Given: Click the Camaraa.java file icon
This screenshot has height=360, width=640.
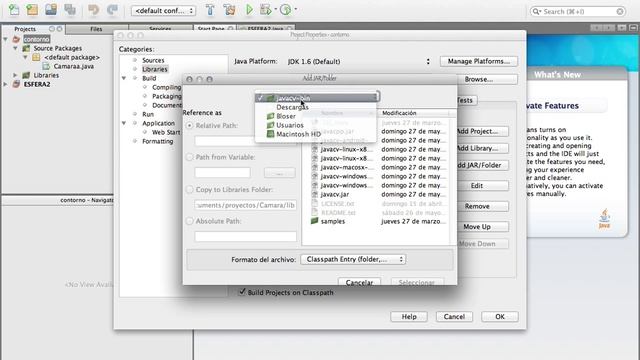Looking at the screenshot, I should pos(46,66).
